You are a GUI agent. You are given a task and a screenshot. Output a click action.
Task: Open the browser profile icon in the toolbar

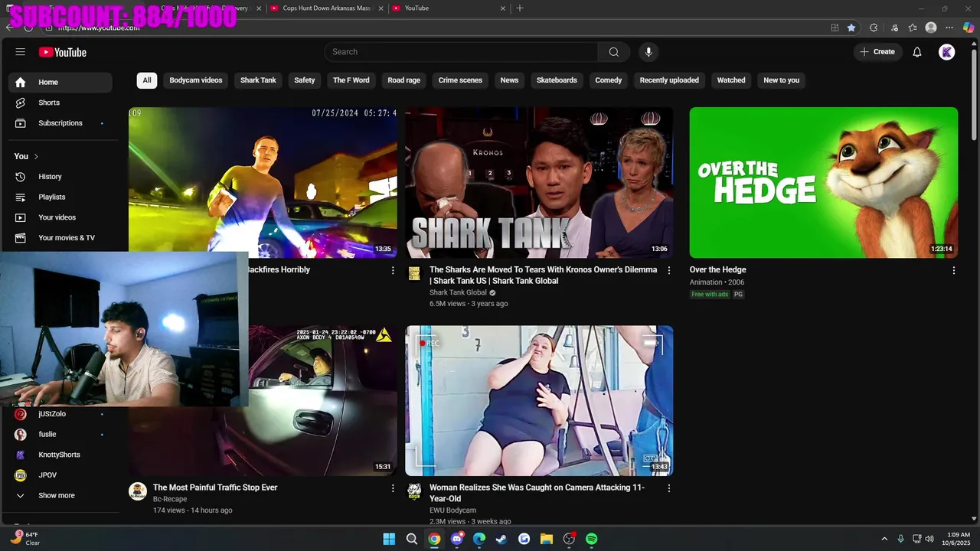tap(931, 28)
